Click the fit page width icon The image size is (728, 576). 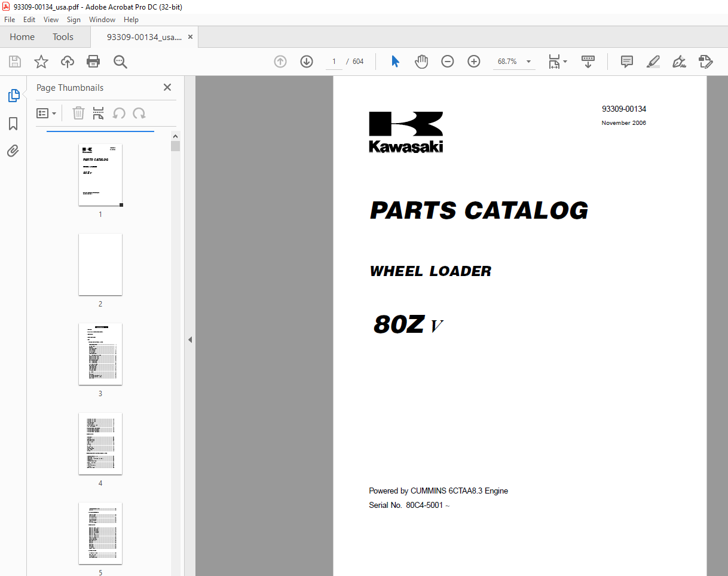pyautogui.click(x=555, y=62)
